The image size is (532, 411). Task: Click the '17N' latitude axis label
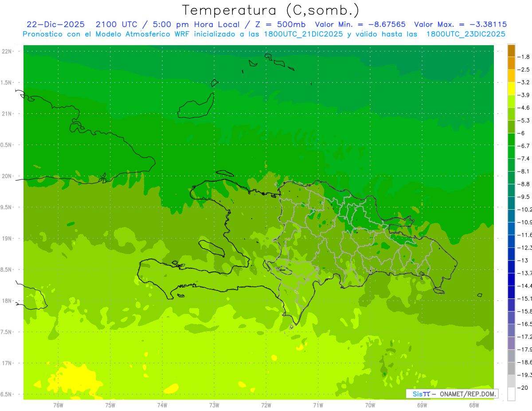pos(8,363)
